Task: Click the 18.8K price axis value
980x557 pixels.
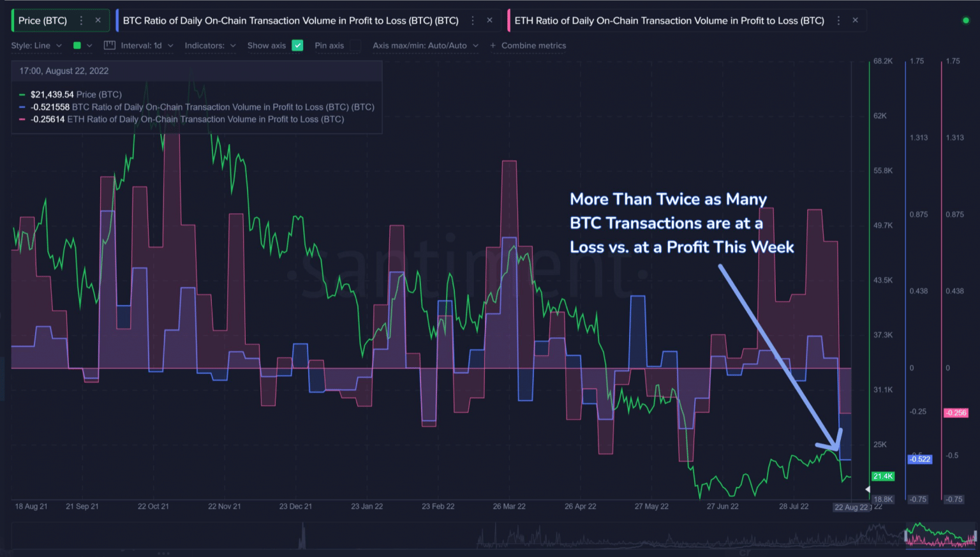Action: pos(883,500)
